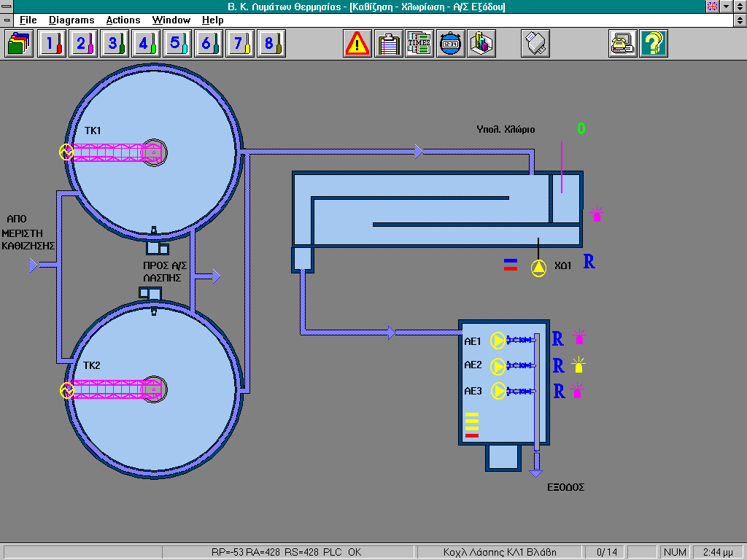This screenshot has height=560, width=747.
Task: Click the TIMES schedule toolbar icon
Action: coord(419,44)
